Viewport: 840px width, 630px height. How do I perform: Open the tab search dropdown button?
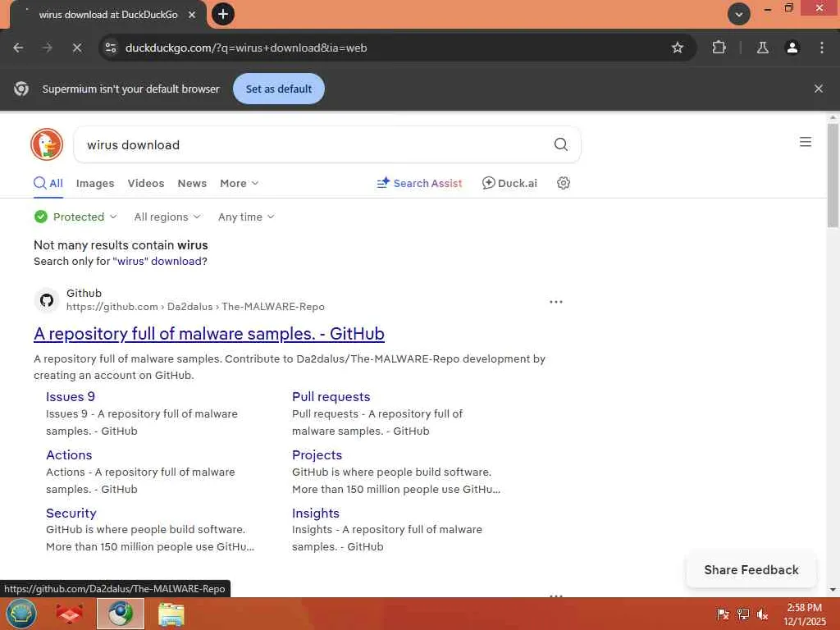point(739,14)
